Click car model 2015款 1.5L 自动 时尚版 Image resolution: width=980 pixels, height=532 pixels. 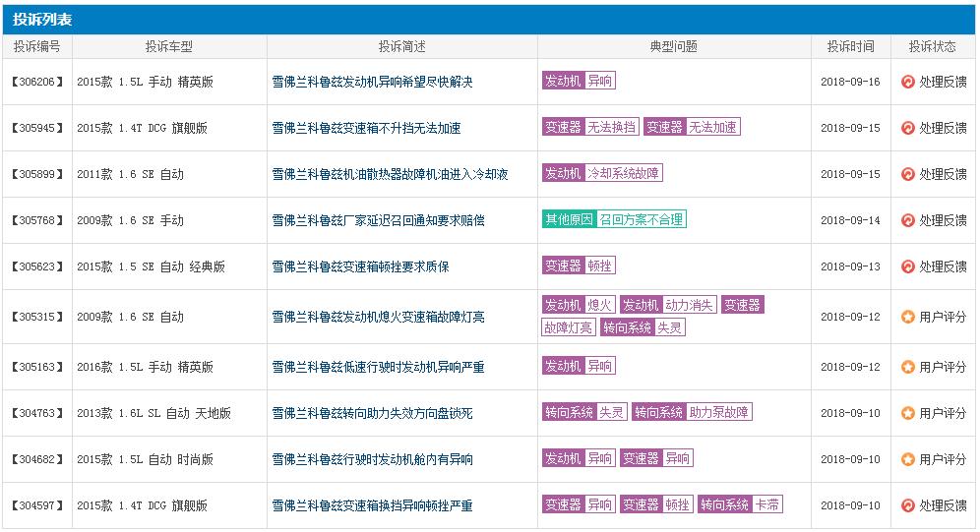145,459
